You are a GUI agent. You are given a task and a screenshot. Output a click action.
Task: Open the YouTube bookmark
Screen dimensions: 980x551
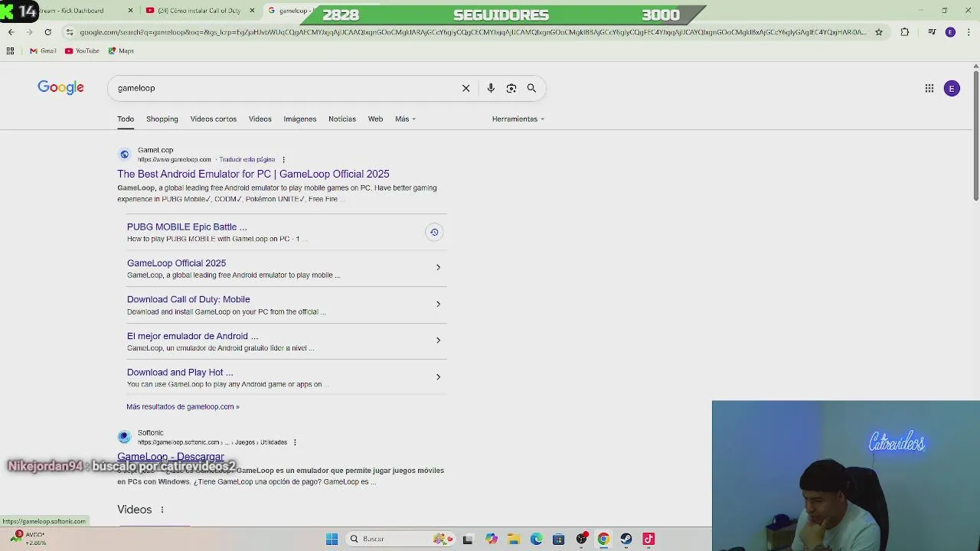(82, 51)
